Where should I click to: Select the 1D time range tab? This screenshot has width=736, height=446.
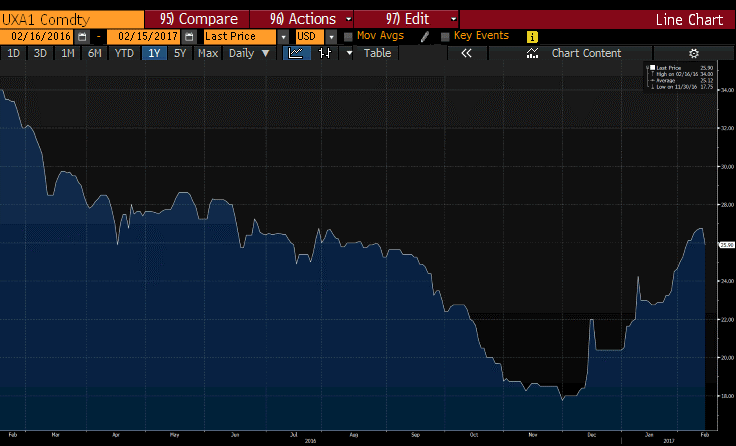click(x=14, y=53)
